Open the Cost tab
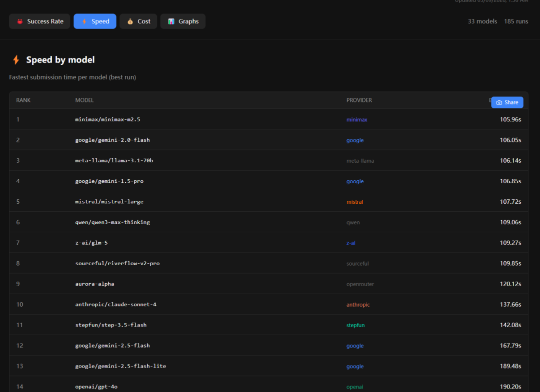The width and height of the screenshot is (540, 392). tap(138, 21)
